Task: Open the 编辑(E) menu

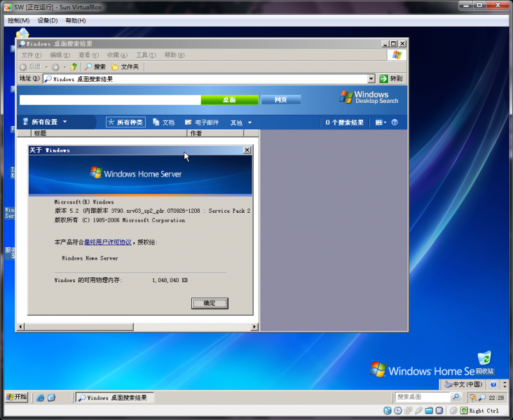Action: point(60,55)
